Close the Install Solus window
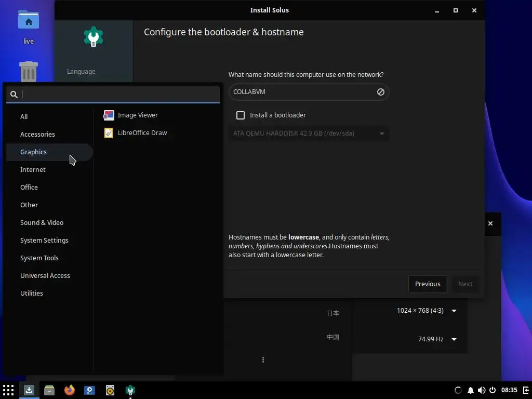 474,10
